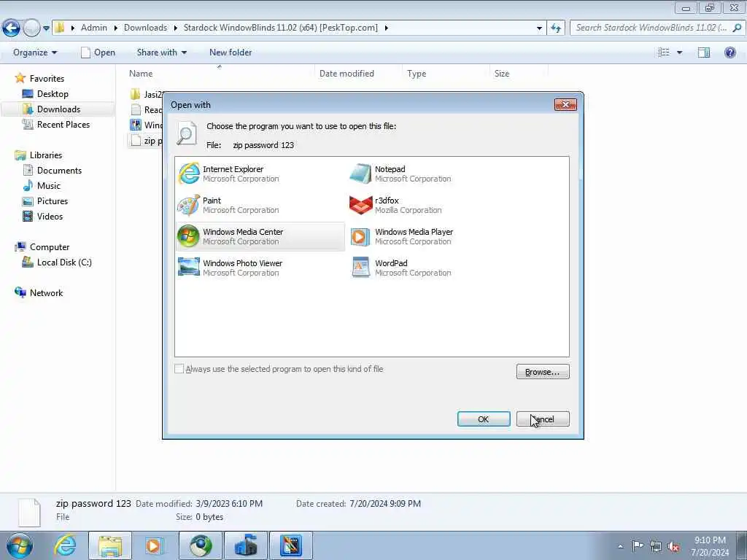This screenshot has width=747, height=560.
Task: Select Downloads in the Favorites list
Action: (x=58, y=109)
